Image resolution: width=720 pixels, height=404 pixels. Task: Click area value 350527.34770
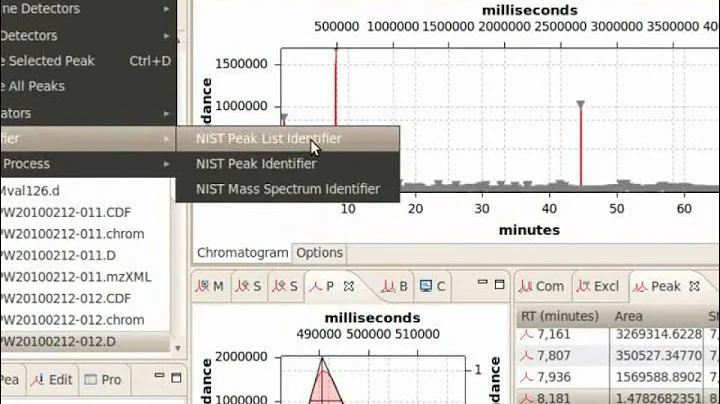point(658,356)
